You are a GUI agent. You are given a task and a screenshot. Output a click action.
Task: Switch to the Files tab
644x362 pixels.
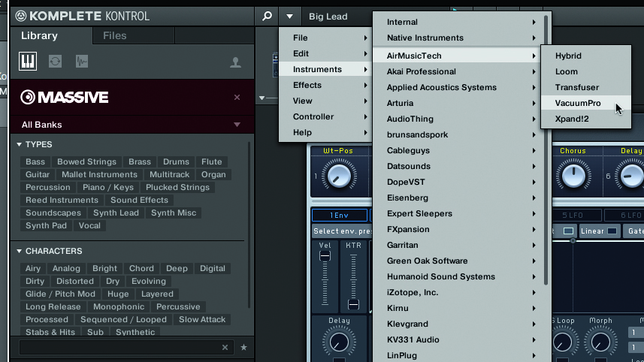[x=114, y=36]
